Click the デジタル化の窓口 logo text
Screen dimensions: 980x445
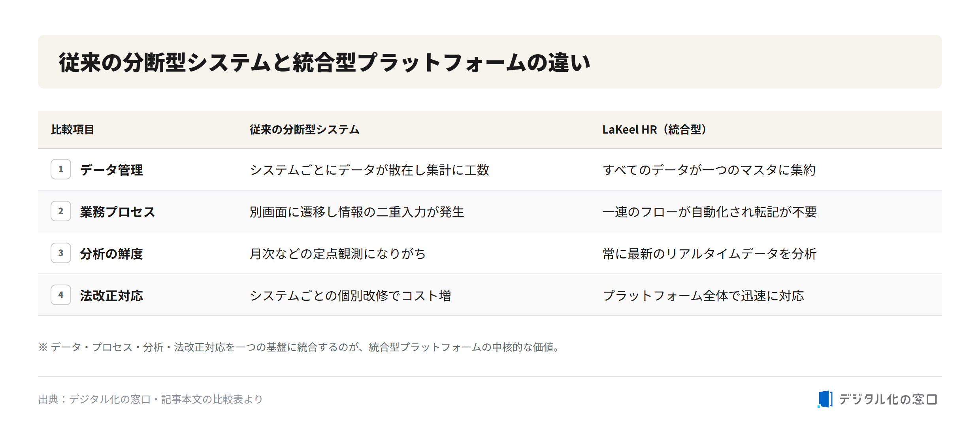tap(888, 400)
